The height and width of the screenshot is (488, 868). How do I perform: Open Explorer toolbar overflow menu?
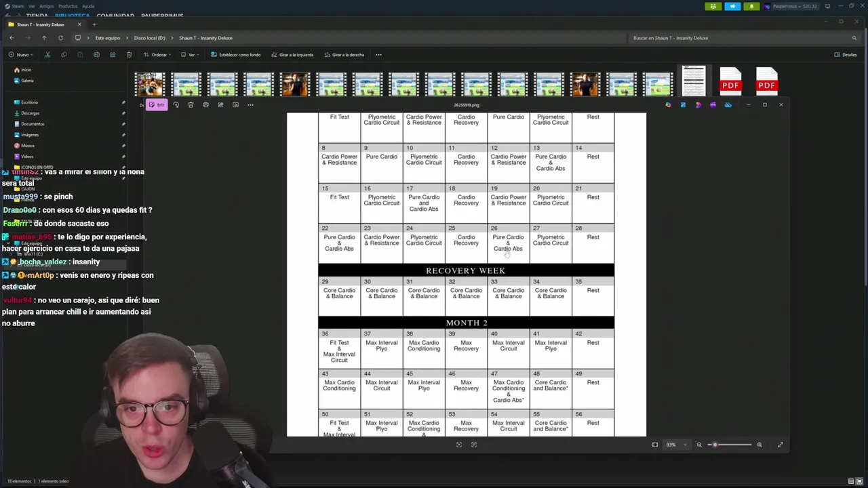coord(378,55)
